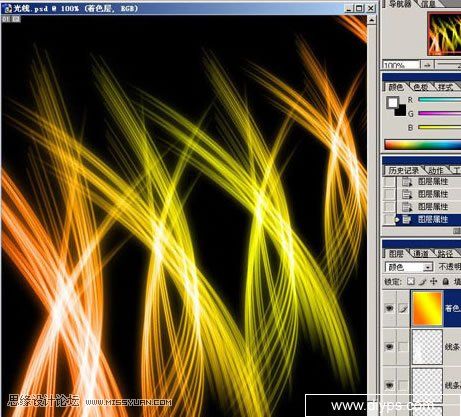Click the lock transparent pixels icon
The image size is (461, 417).
pyautogui.click(x=411, y=281)
